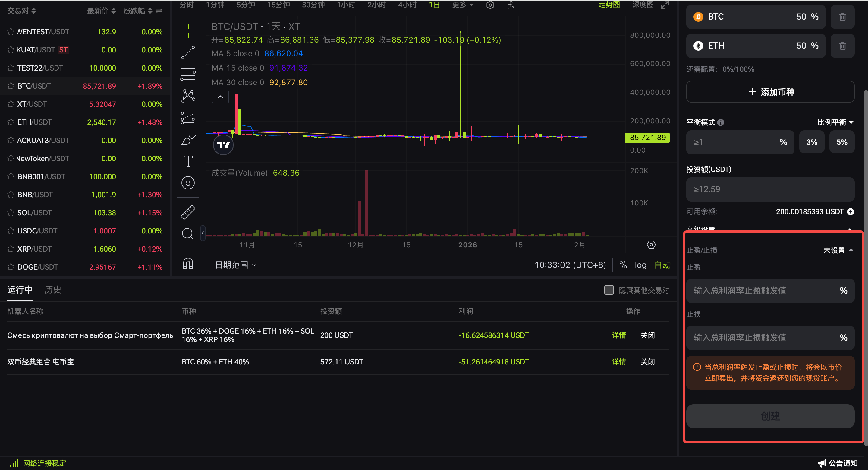The height and width of the screenshot is (470, 868).
Task: Add funds via the plus icon
Action: click(x=851, y=212)
